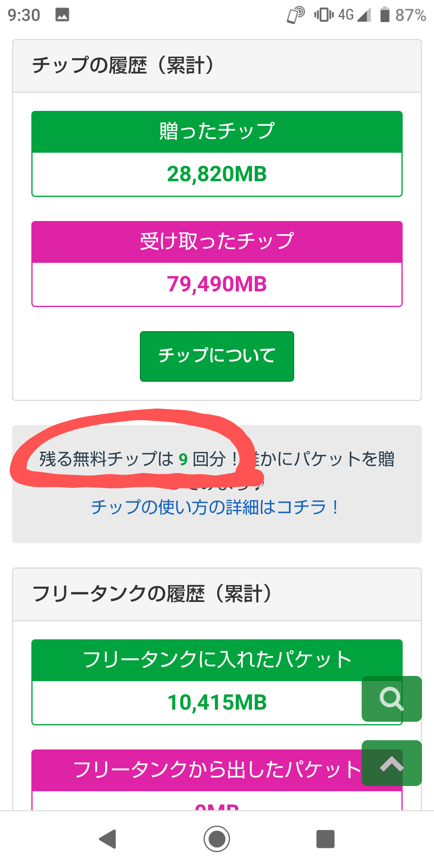Tap the 10,415MB free tank value
The image size is (434, 868).
(217, 702)
